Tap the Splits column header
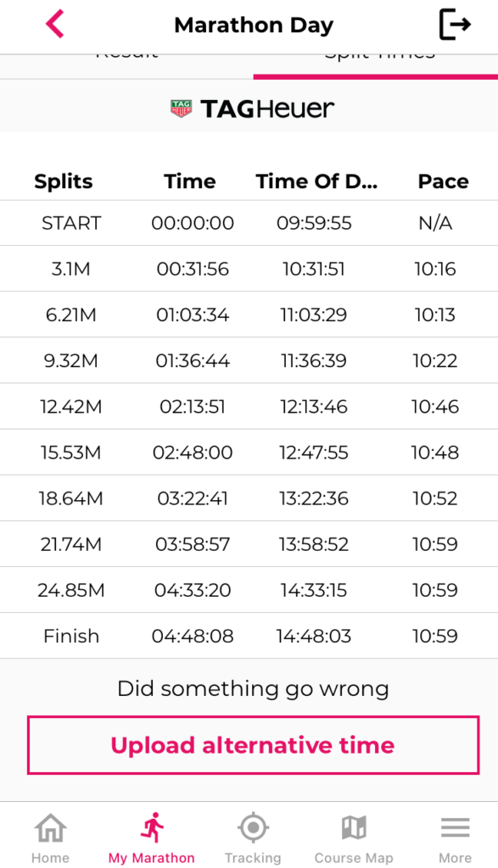Image resolution: width=498 pixels, height=868 pixels. point(64,181)
